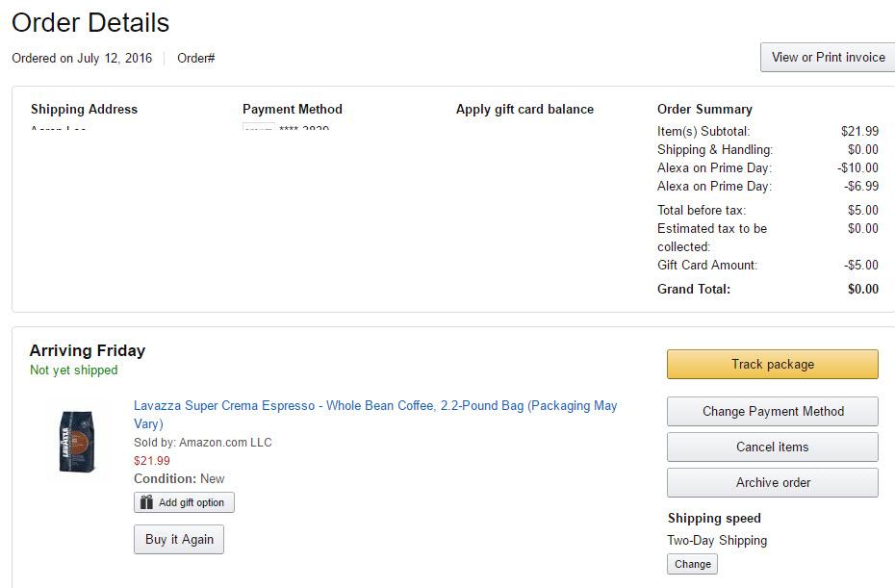Viewport: 895px width, 588px height.
Task: Click the Buy it Again button
Action: pyautogui.click(x=179, y=539)
